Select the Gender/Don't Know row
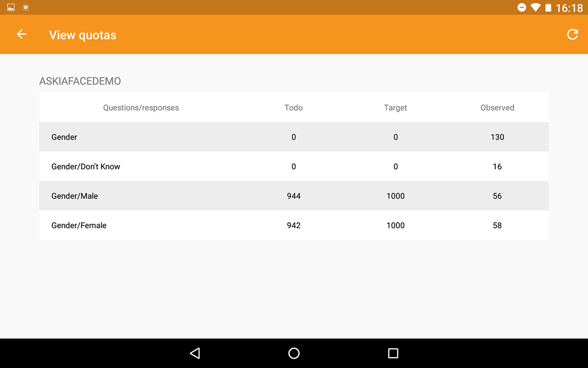Screen dimensions: 588x368 coord(294,167)
